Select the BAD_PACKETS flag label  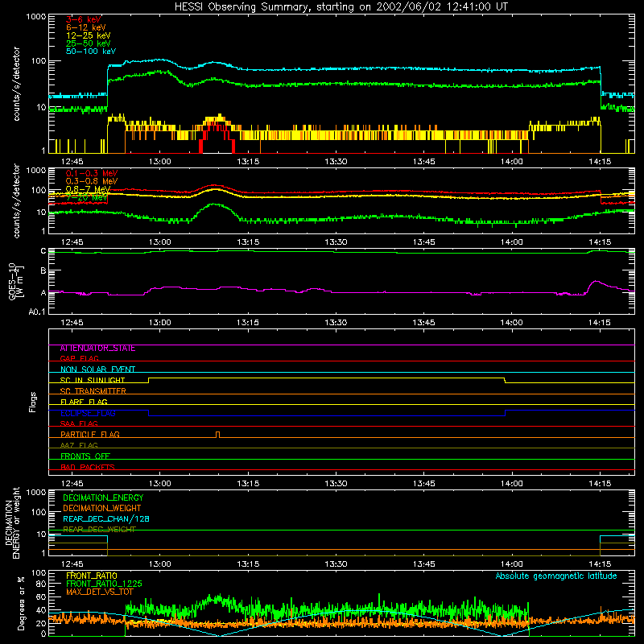(88, 467)
